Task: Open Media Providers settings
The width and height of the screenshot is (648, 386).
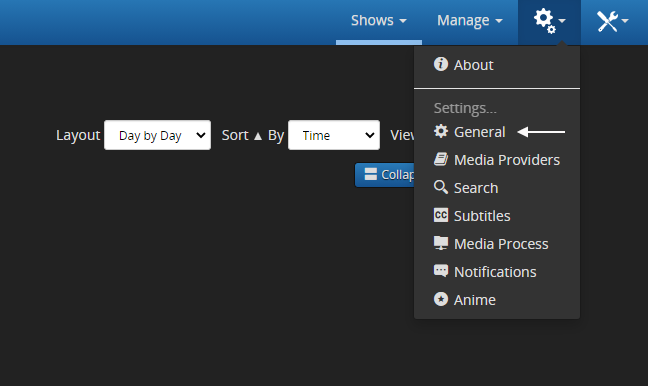Action: (x=497, y=160)
